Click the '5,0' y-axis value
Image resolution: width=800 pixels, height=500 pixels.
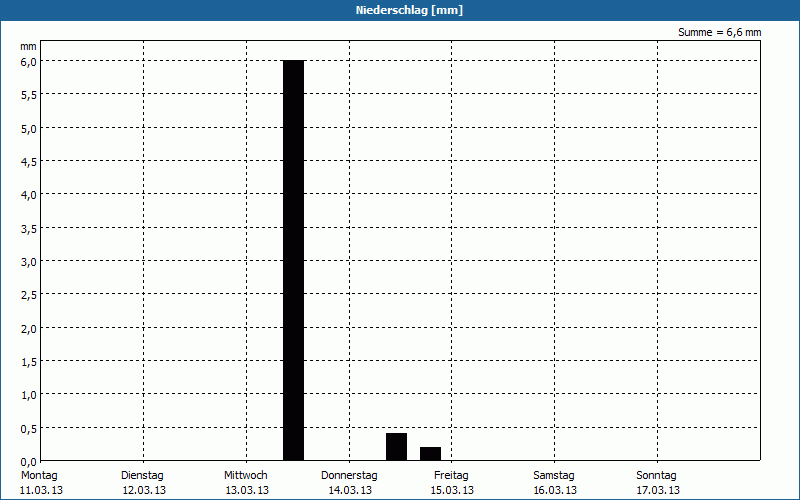click(x=29, y=129)
